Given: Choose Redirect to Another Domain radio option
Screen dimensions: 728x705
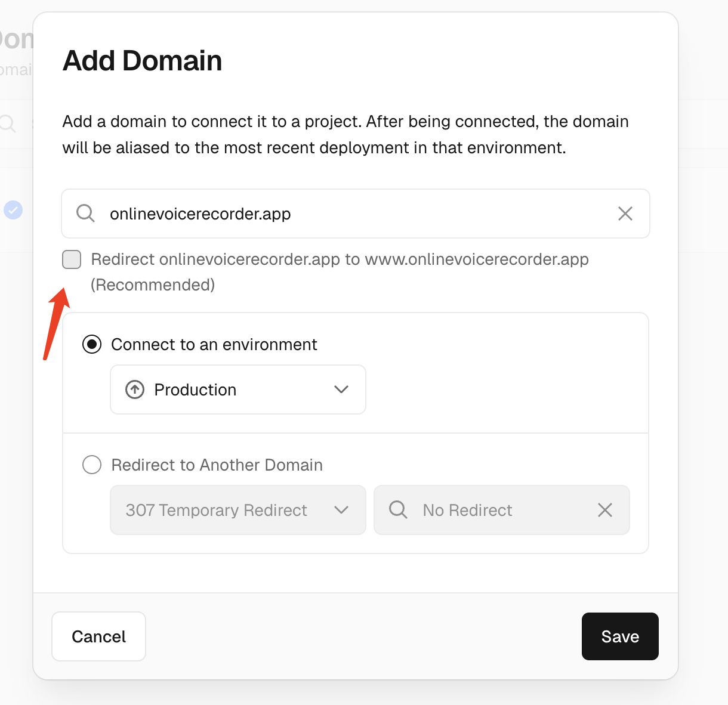Looking at the screenshot, I should tap(92, 465).
